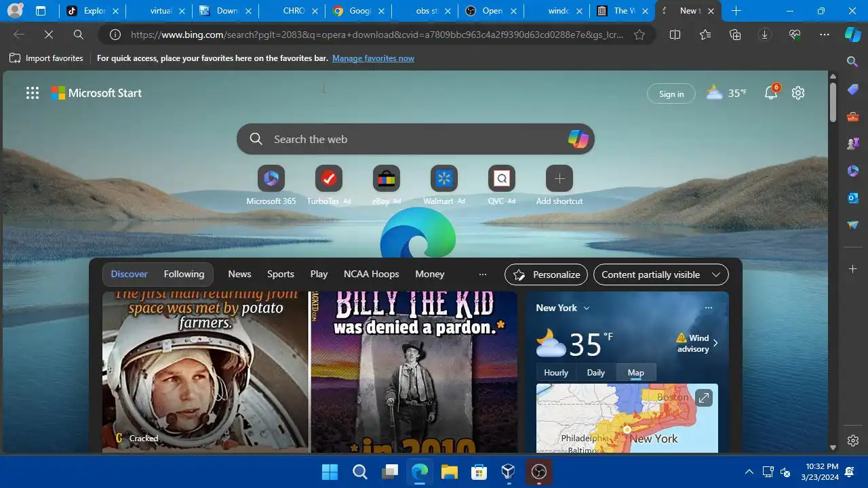868x488 pixels.
Task: Expand New York location dropdown
Action: (x=587, y=308)
